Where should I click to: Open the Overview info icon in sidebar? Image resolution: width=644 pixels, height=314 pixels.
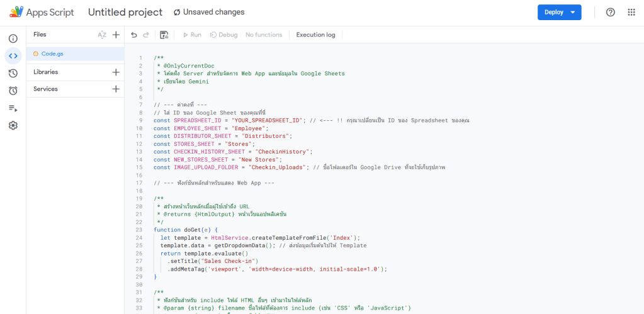(x=13, y=39)
